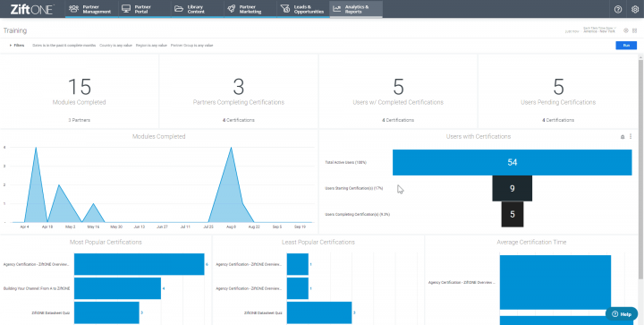Click Agency Certification bar in Average Certification Time
Image resolution: width=644 pixels, height=325 pixels.
pos(555,282)
